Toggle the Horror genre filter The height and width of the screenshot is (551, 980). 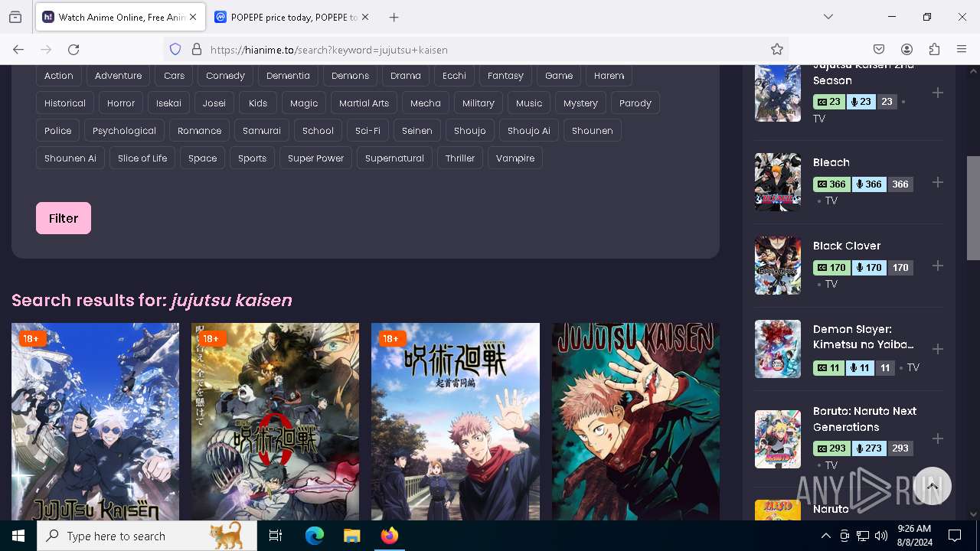[121, 103]
